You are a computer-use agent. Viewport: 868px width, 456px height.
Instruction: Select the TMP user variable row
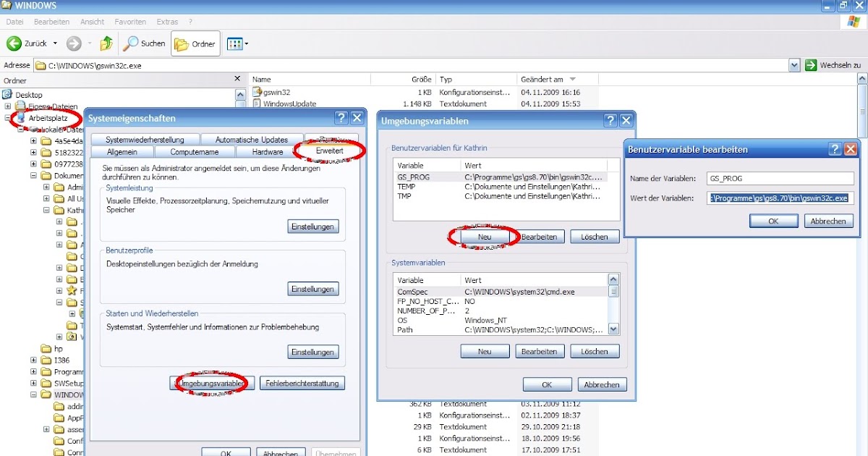(506, 195)
